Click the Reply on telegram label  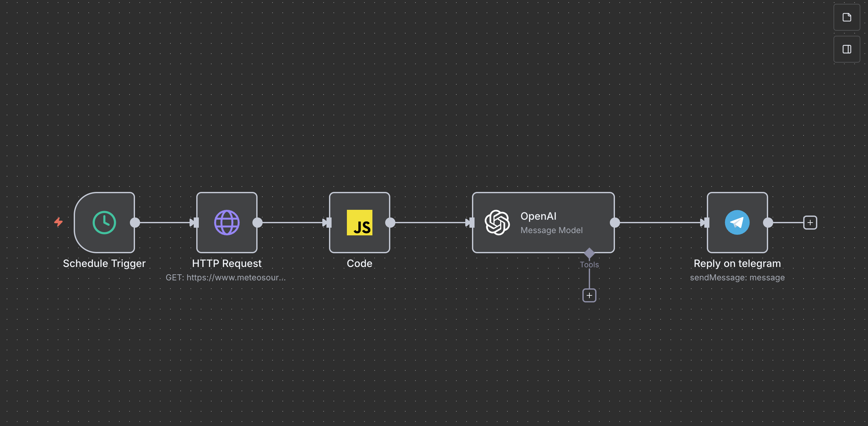tap(737, 263)
